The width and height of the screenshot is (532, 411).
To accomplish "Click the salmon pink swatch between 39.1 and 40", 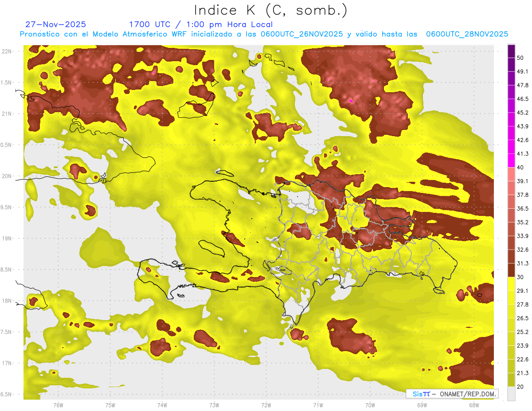I will pos(511,174).
